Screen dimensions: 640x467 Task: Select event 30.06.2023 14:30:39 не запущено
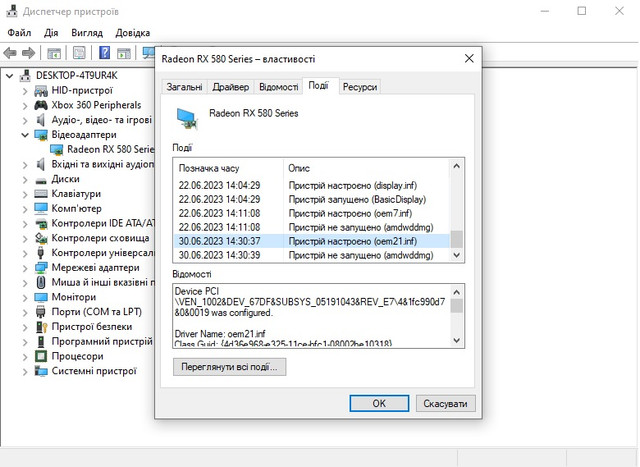pos(312,255)
